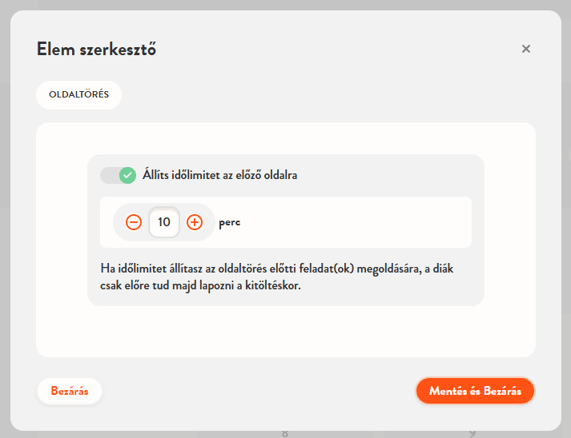Decrease the time limit with minus icon
Screen dimensions: 571x438
[x=134, y=222]
